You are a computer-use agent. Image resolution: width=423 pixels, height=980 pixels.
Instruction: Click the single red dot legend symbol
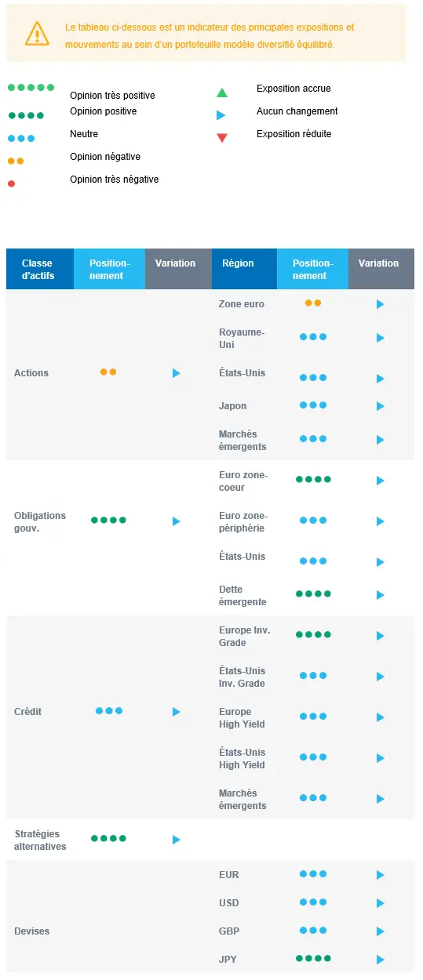click(12, 183)
